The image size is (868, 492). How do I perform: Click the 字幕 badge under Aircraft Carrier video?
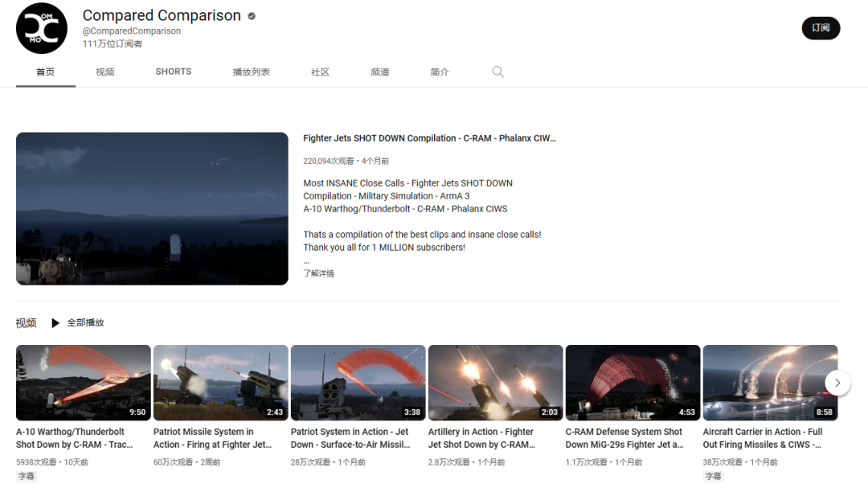pos(713,476)
